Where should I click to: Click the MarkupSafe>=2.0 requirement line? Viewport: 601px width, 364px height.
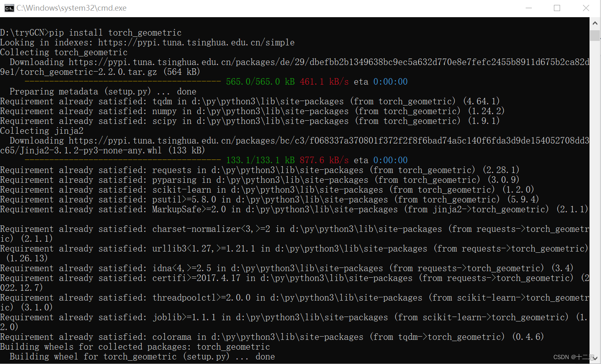(294, 209)
